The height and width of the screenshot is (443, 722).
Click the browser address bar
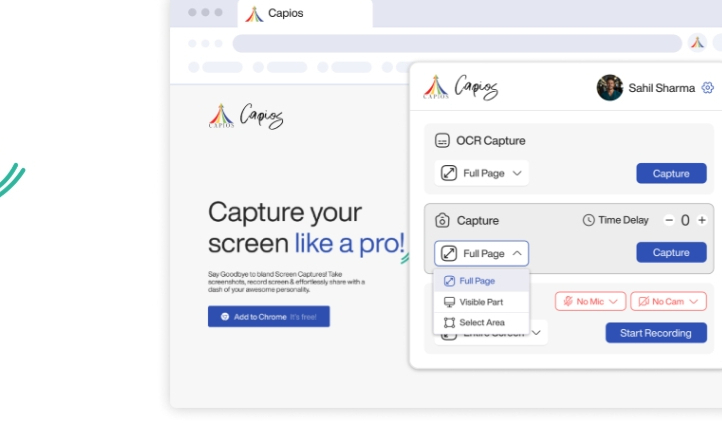point(457,43)
